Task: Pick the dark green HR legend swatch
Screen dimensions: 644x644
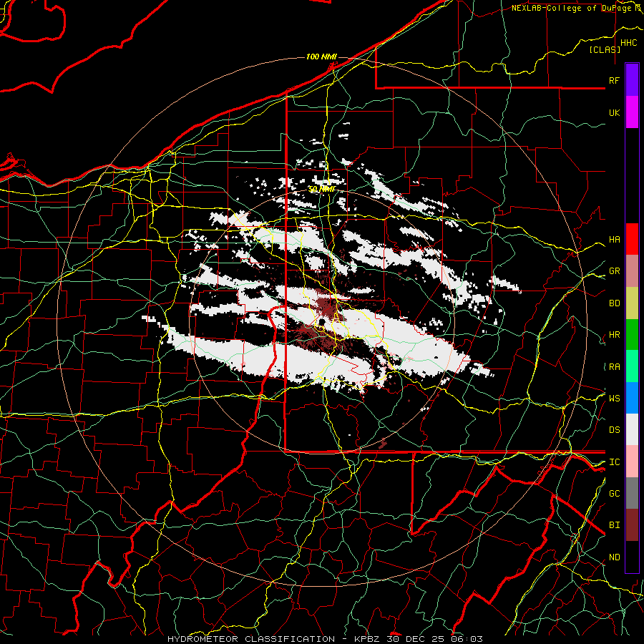Action: 632,334
